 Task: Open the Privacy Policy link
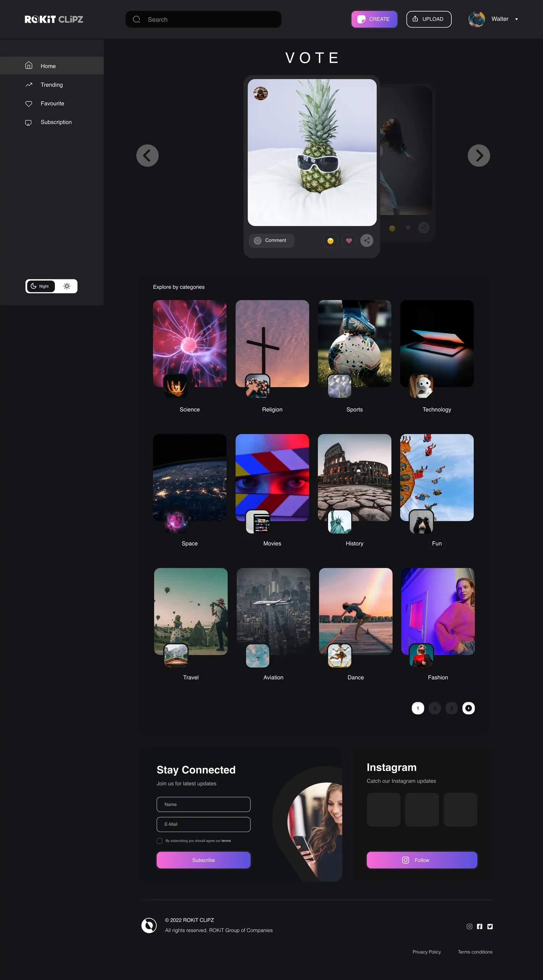click(426, 952)
